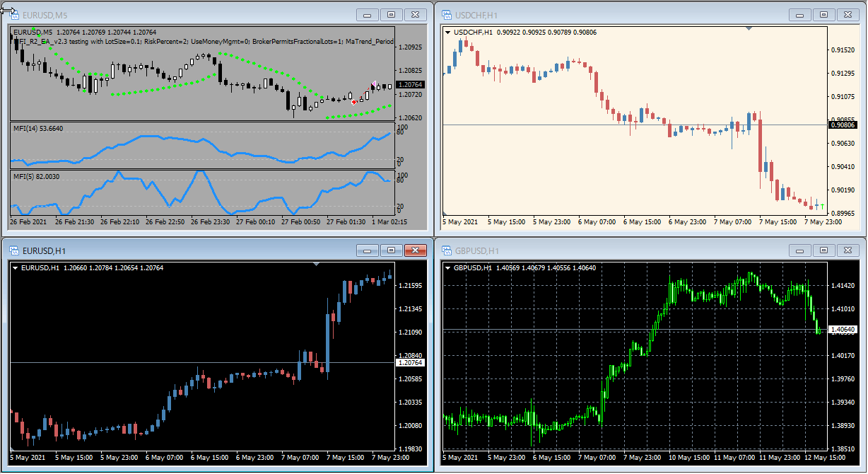The width and height of the screenshot is (868, 474).
Task: Click the GBPUSD,H1 window chart icon
Action: [446, 251]
